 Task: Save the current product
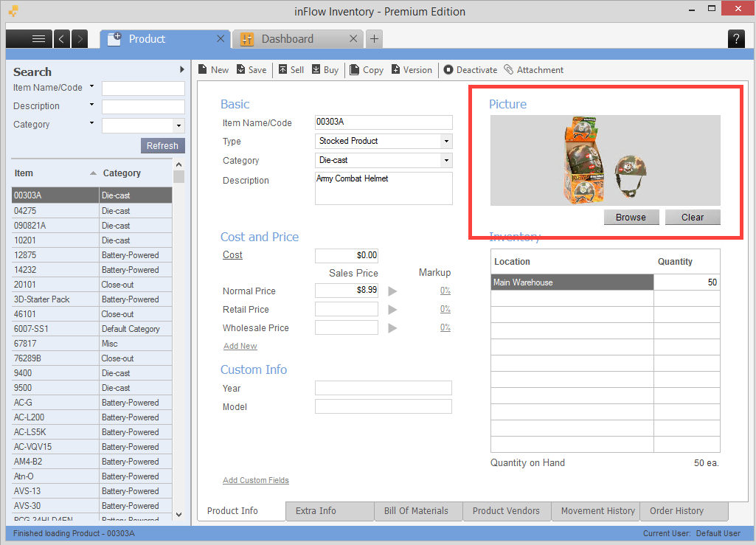click(x=252, y=70)
